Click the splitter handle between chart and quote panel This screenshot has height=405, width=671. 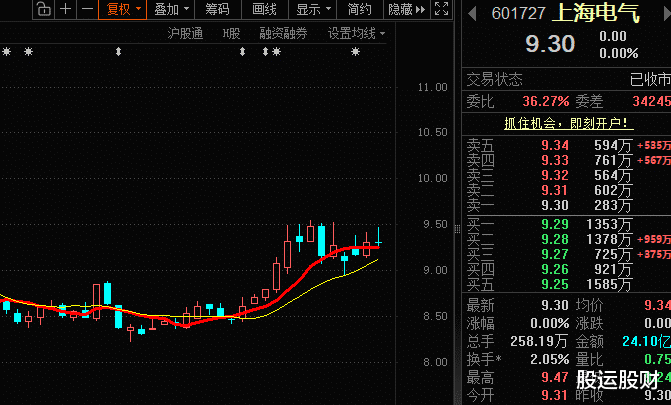pyautogui.click(x=457, y=229)
